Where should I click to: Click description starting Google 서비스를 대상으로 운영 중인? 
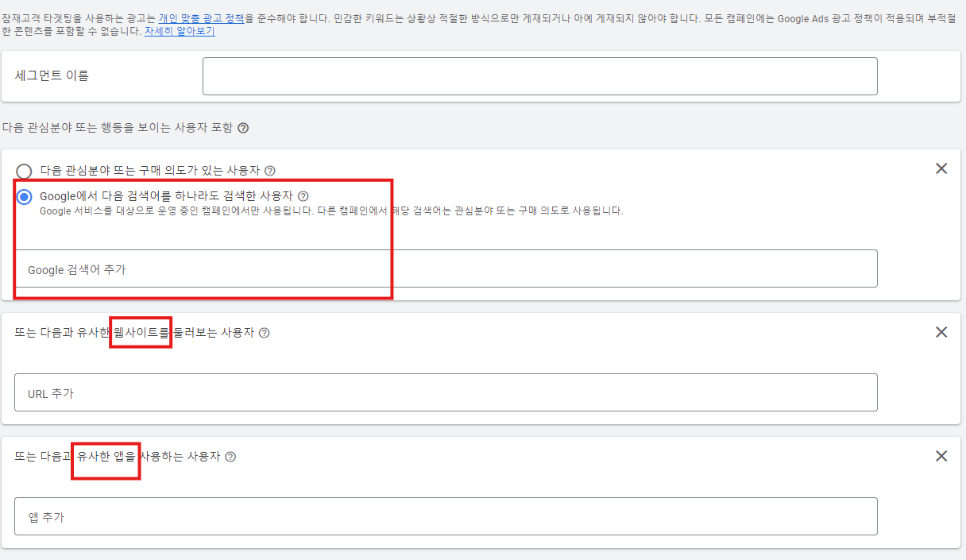[x=331, y=211]
